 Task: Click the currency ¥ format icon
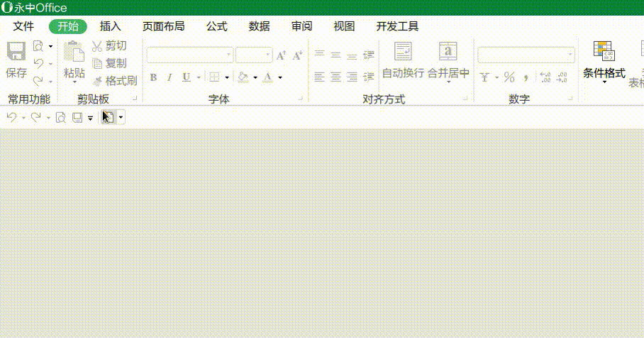coord(484,77)
